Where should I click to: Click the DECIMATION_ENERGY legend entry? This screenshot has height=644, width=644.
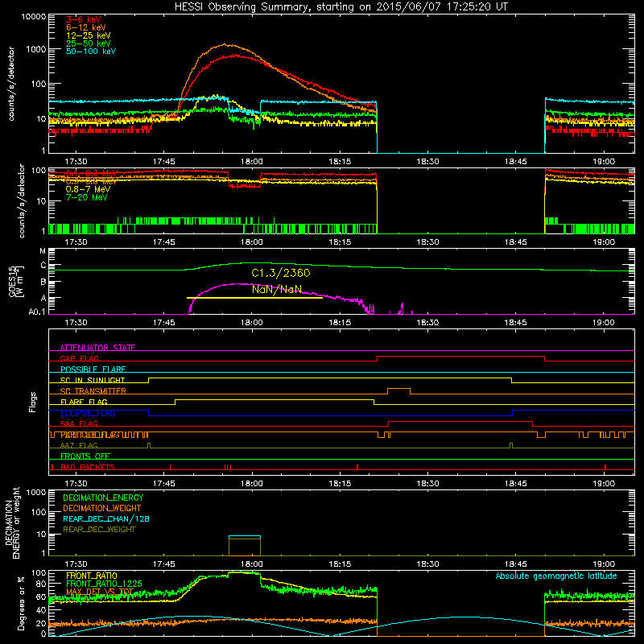click(x=103, y=497)
